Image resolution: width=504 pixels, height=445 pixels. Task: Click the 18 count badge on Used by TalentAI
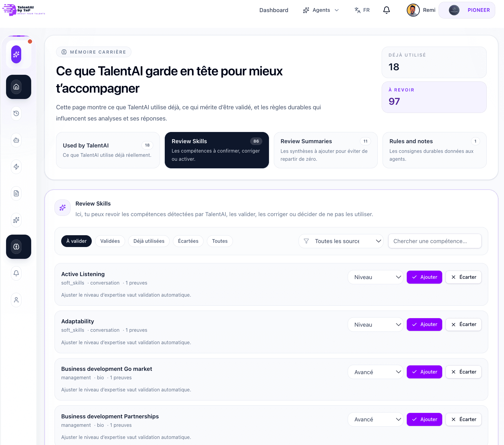[147, 145]
